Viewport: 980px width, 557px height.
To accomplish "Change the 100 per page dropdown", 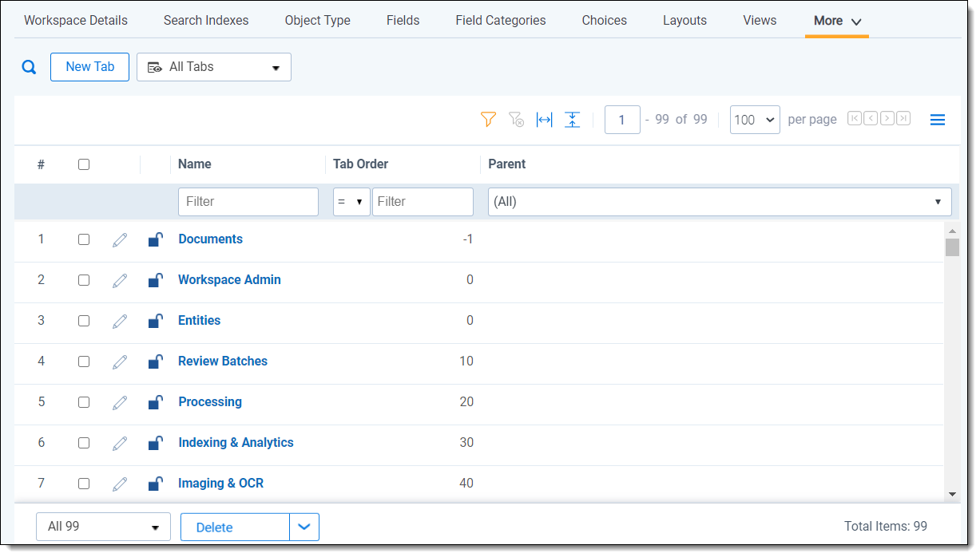I will [x=754, y=120].
